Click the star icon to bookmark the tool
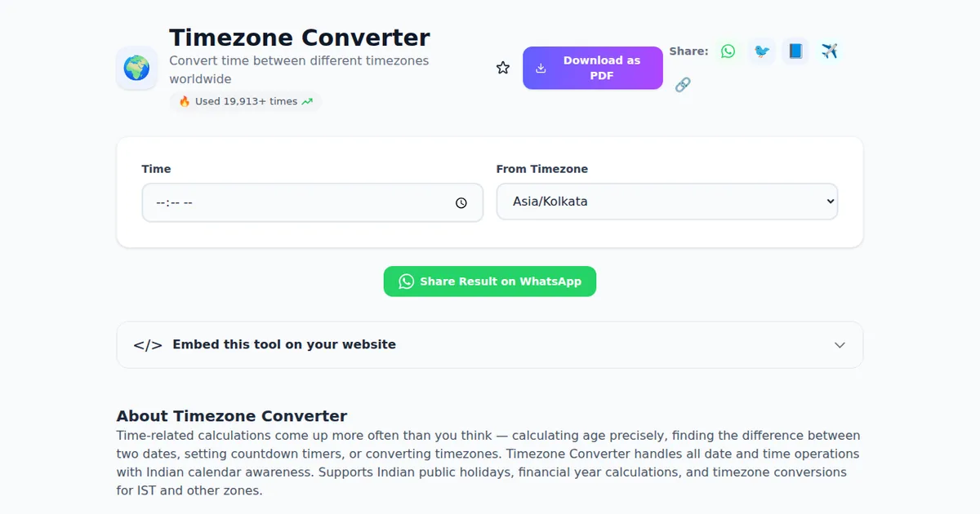Screen dimensions: 980x514 point(502,68)
